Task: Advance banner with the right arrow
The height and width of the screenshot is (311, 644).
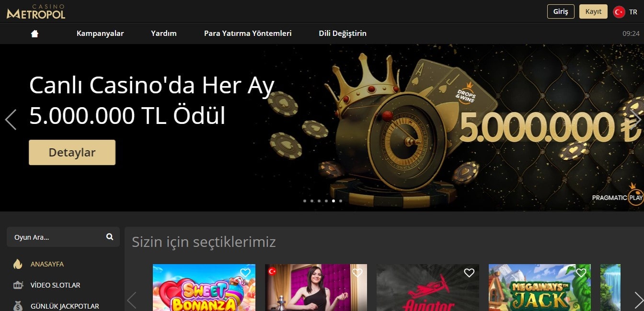Action: click(636, 120)
